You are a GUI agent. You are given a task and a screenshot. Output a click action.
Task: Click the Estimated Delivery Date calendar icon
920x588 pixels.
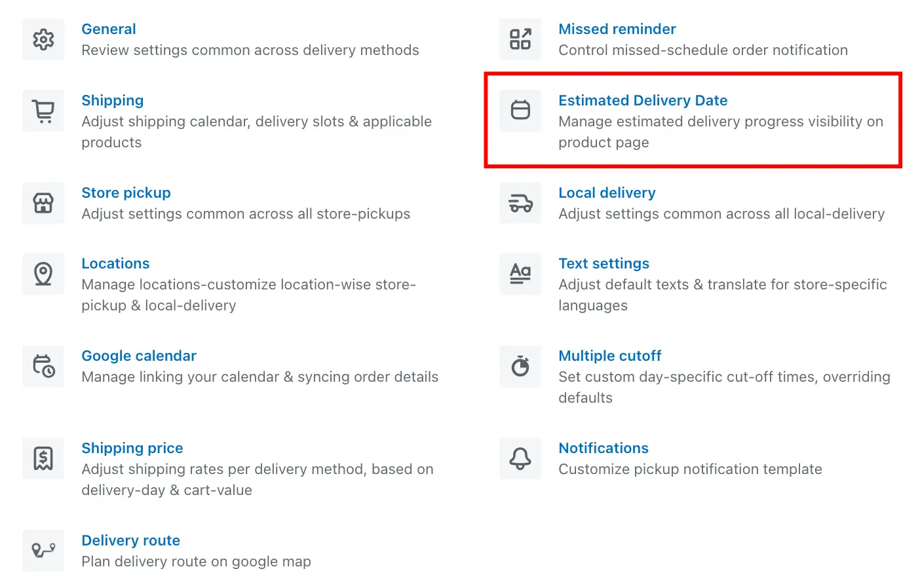click(x=520, y=111)
